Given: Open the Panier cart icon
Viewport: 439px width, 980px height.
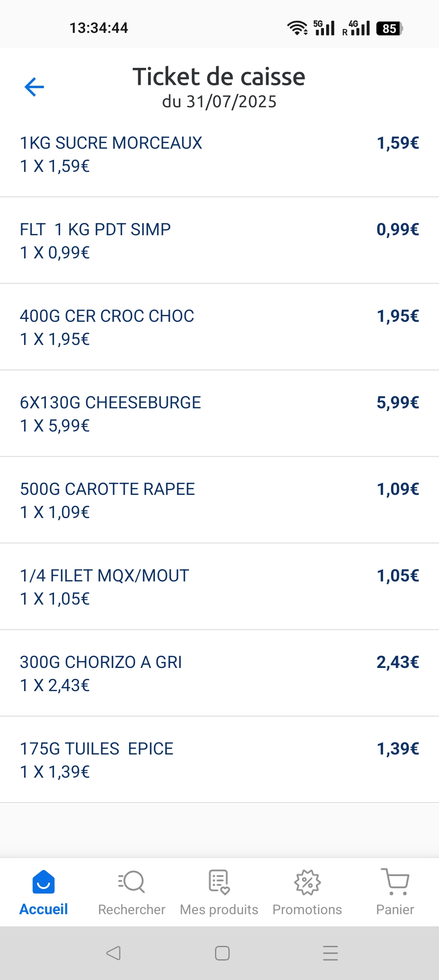Looking at the screenshot, I should (x=395, y=882).
